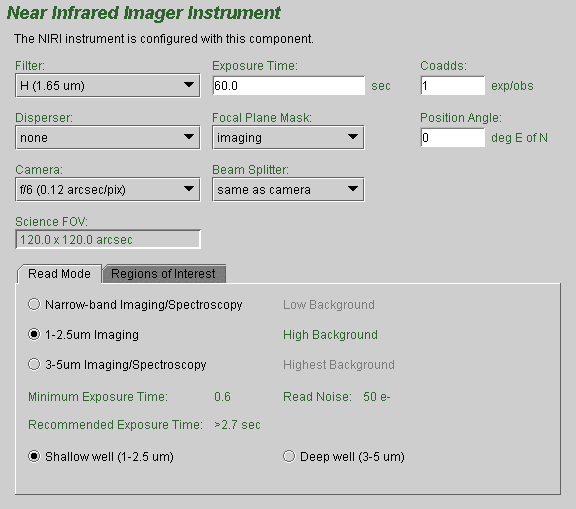Select the 1-2.5um Imaging radio button

[x=34, y=335]
